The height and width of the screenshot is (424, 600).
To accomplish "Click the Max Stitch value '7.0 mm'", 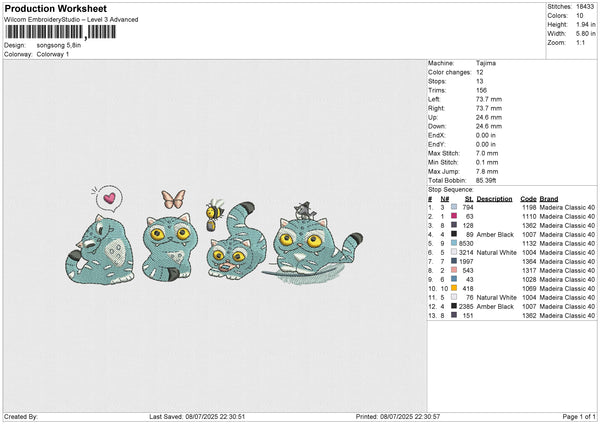I will [x=487, y=153].
